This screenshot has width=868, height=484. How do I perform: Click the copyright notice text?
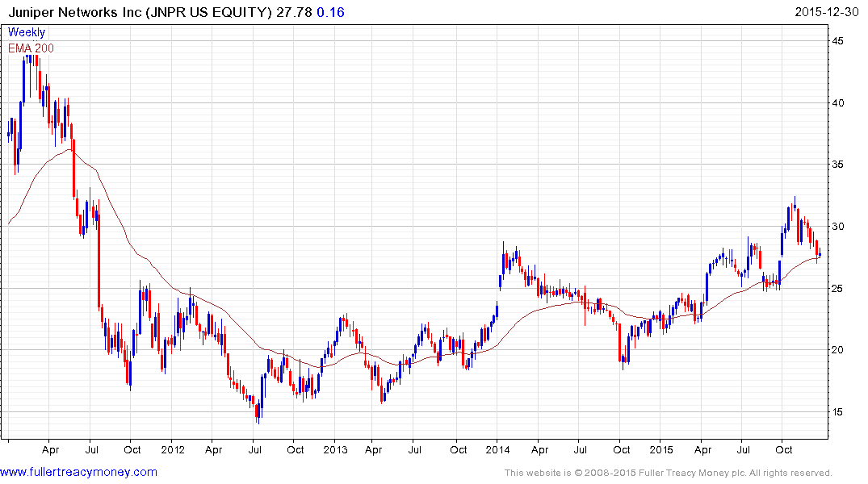tap(669, 473)
